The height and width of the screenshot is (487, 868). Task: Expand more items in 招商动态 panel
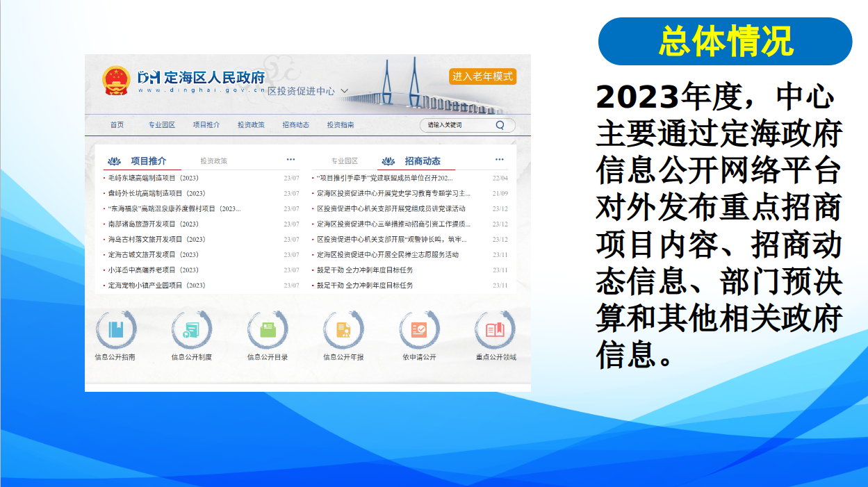tap(499, 160)
